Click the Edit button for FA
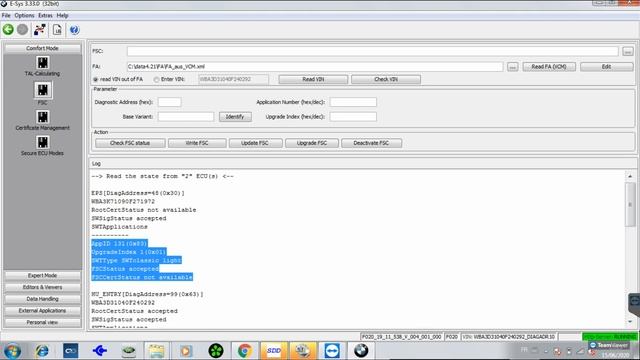 607,67
